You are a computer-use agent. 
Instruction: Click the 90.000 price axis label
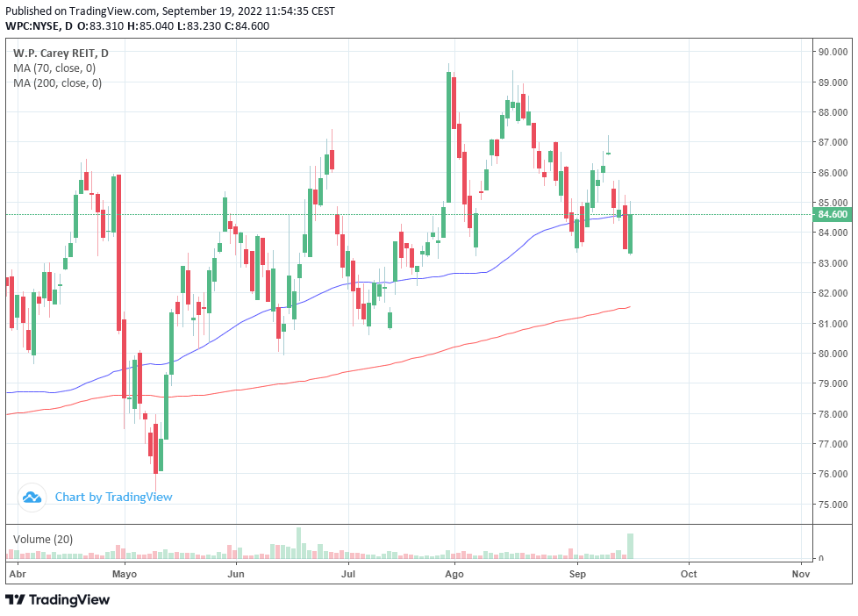coord(833,52)
